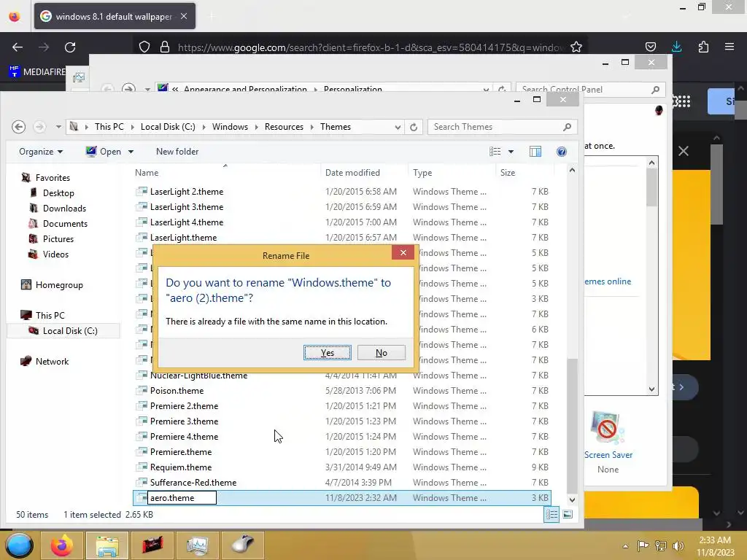
Task: Refresh the Themes folder
Action: point(414,127)
